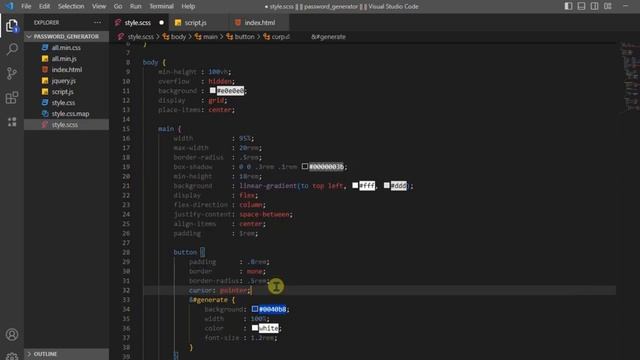Click line number 15 in gutter
The height and width of the screenshot is (360, 640).
[x=126, y=129]
